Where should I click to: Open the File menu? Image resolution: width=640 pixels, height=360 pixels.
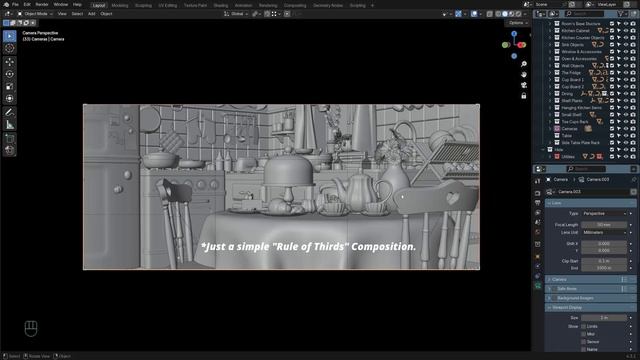tap(15, 4)
